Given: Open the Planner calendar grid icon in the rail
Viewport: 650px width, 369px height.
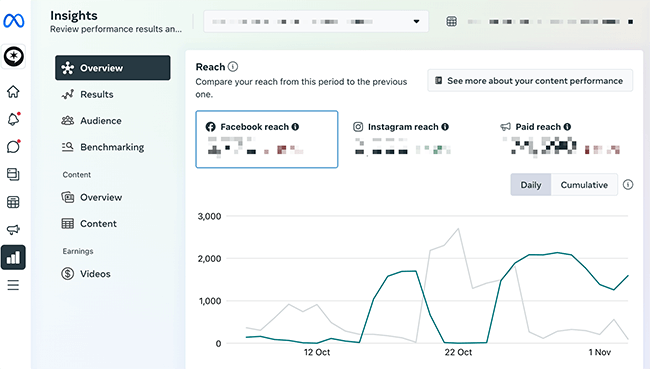Looking at the screenshot, I should (x=13, y=202).
